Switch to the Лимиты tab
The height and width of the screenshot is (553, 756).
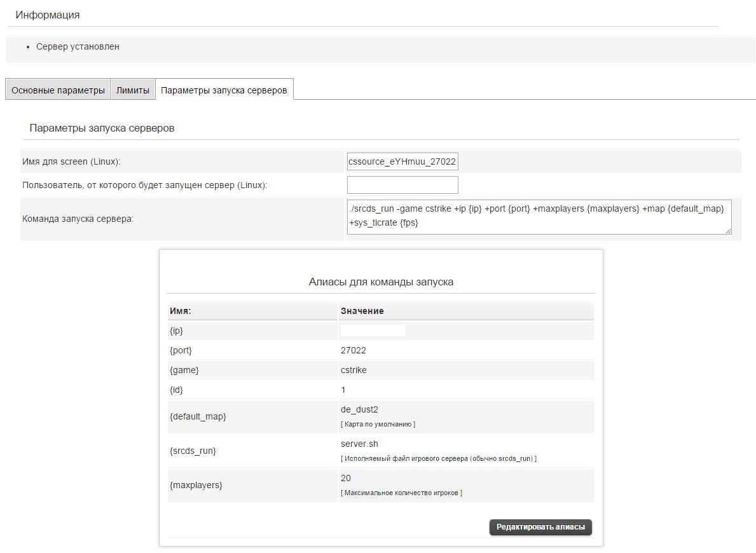pos(133,90)
